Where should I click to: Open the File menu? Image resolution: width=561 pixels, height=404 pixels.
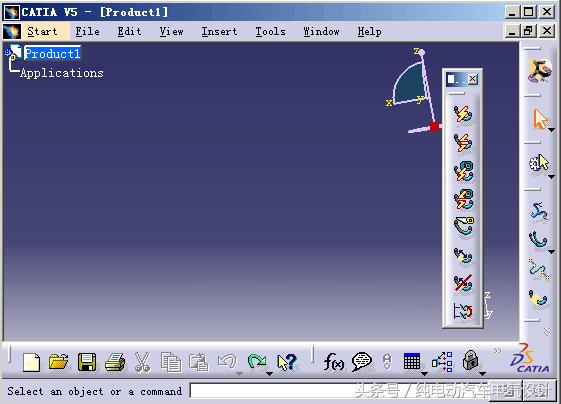87,31
